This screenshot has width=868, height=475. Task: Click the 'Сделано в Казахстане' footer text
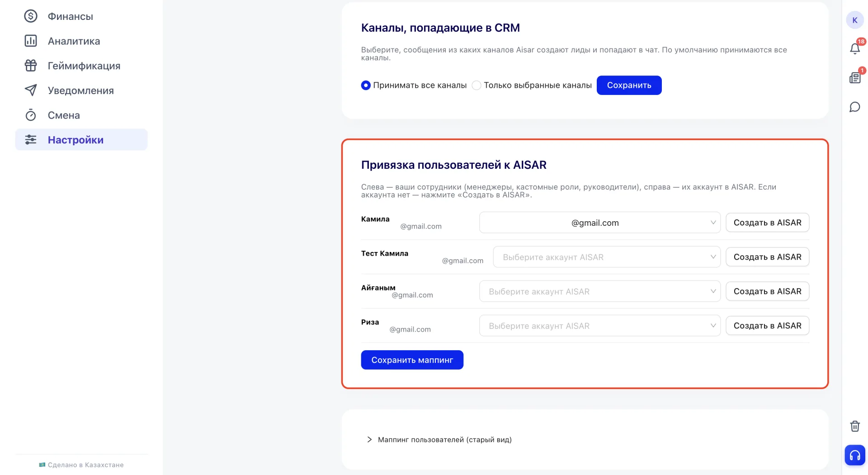coord(85,465)
